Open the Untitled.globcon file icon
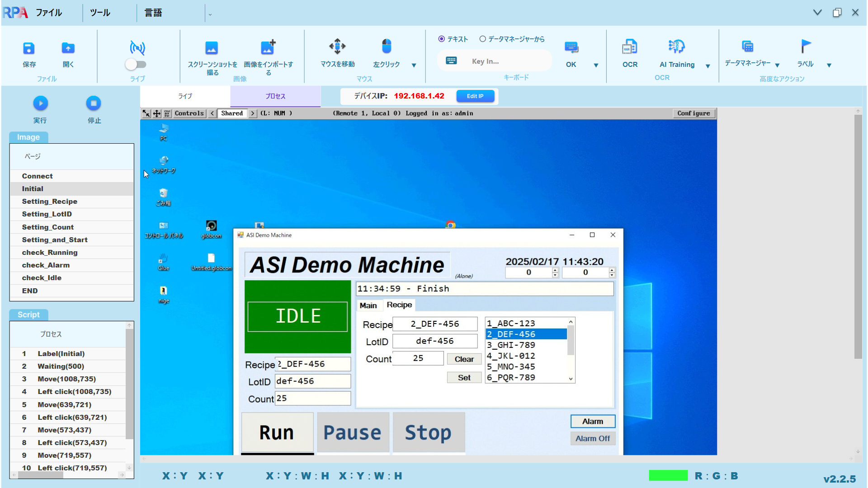This screenshot has height=488, width=868. click(211, 262)
